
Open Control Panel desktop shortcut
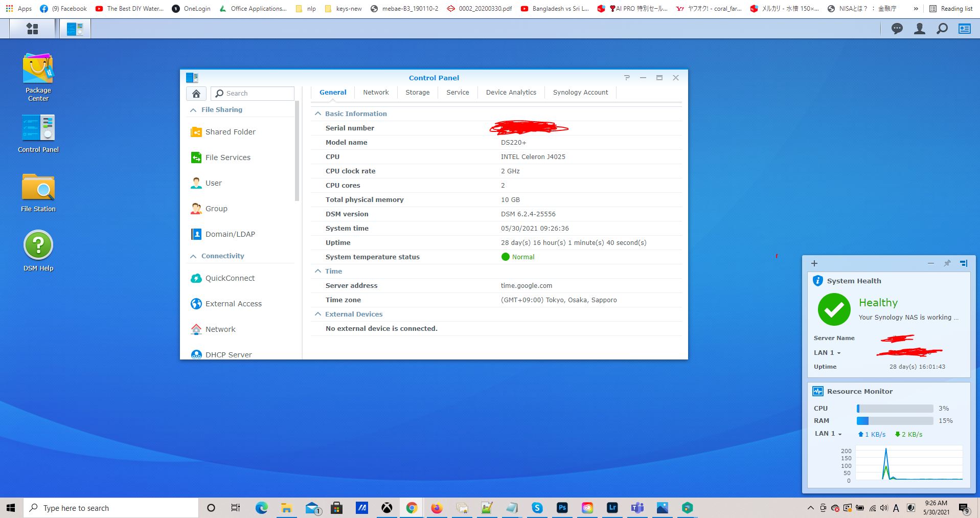point(38,133)
